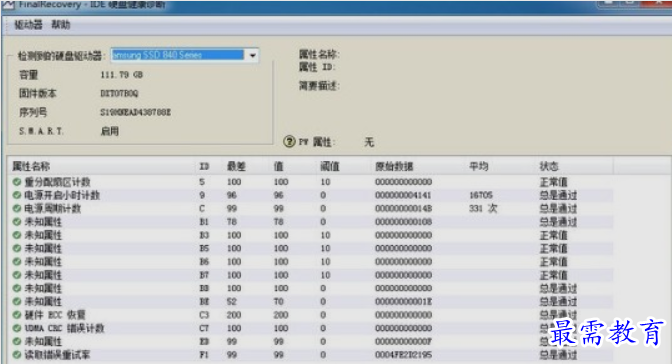This screenshot has height=364, width=672.
Task: Click the 无 value next to FW 属性
Action: click(x=369, y=142)
